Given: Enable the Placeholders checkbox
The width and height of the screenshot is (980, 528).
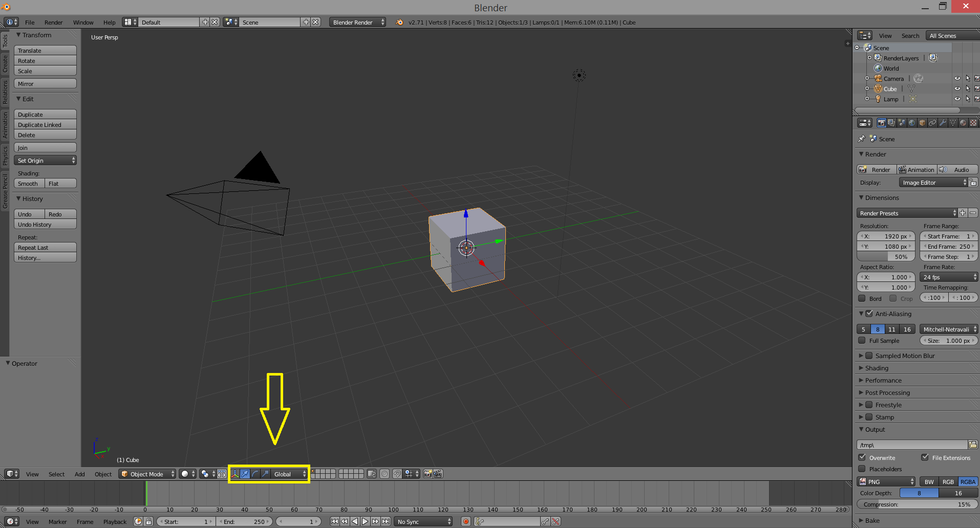Looking at the screenshot, I should coord(862,469).
